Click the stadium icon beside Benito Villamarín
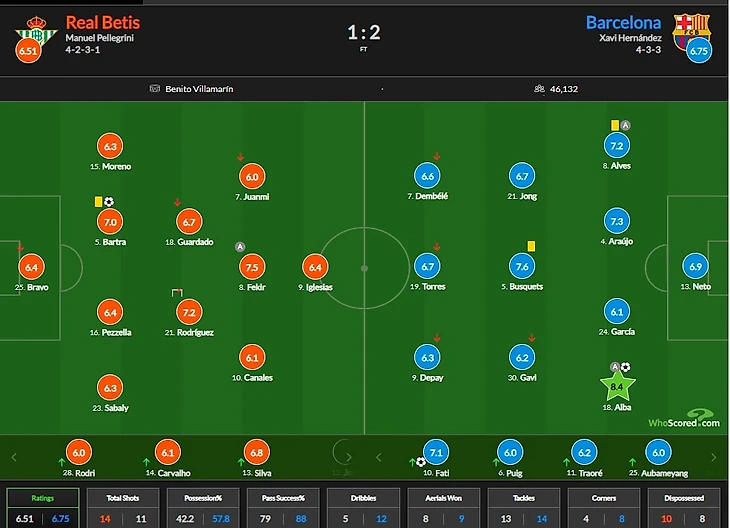Image resolution: width=730 pixels, height=528 pixels. 155,88
